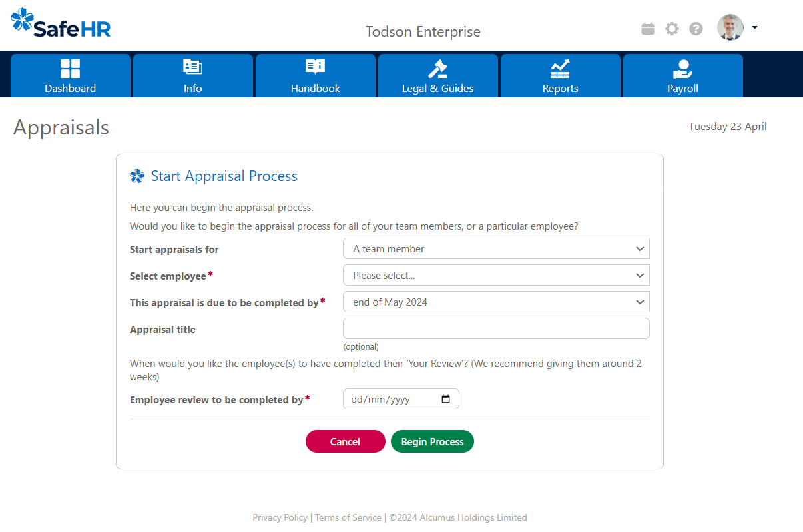Select the Info section icon
This screenshot has width=803, height=532.
tap(192, 67)
